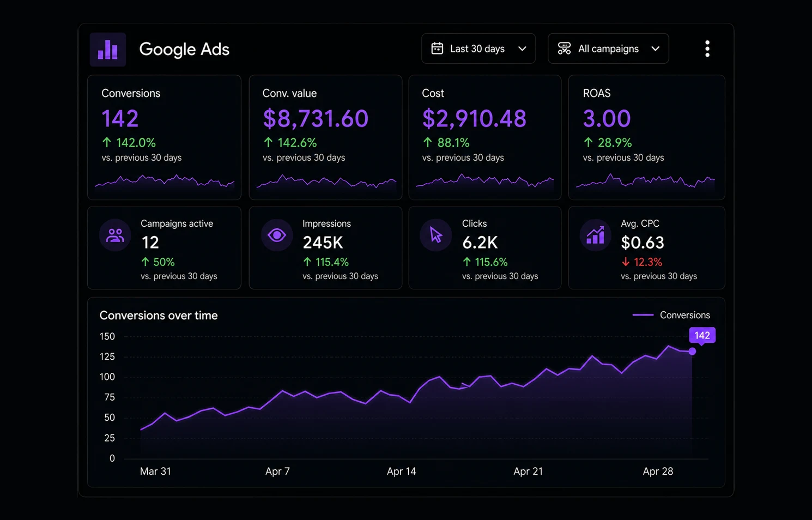Click the Campaigns active count 12

pos(150,243)
